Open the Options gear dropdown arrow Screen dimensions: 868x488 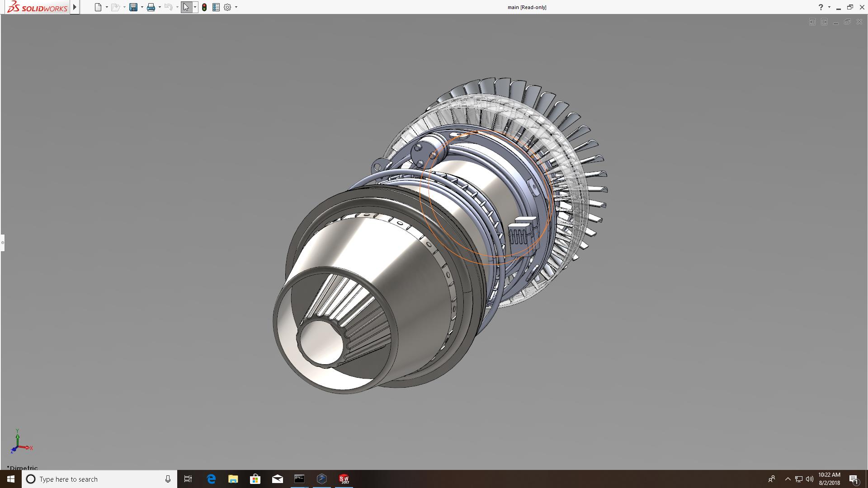[236, 7]
